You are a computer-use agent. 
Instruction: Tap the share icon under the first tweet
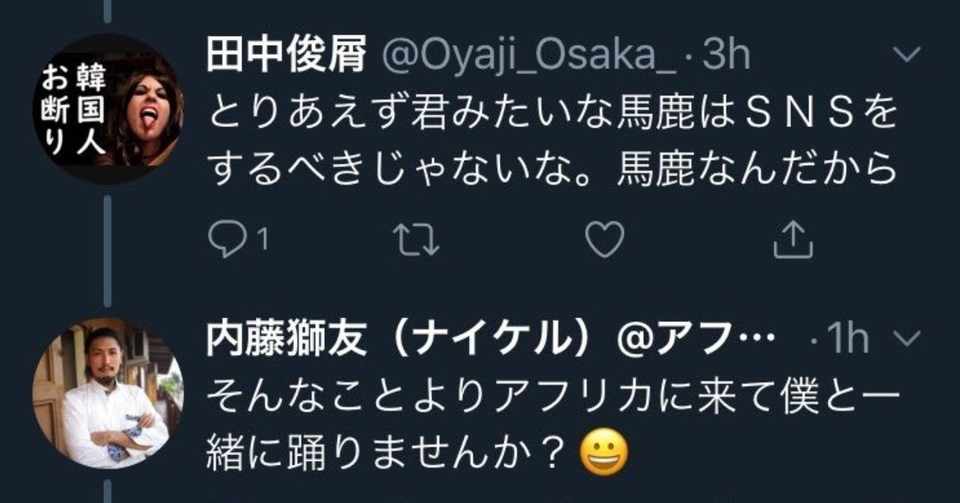794,238
